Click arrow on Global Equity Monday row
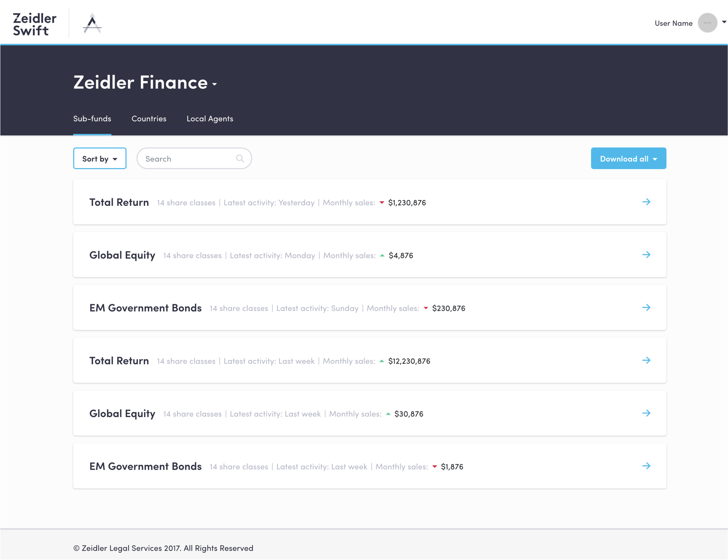The height and width of the screenshot is (560, 728). point(646,255)
